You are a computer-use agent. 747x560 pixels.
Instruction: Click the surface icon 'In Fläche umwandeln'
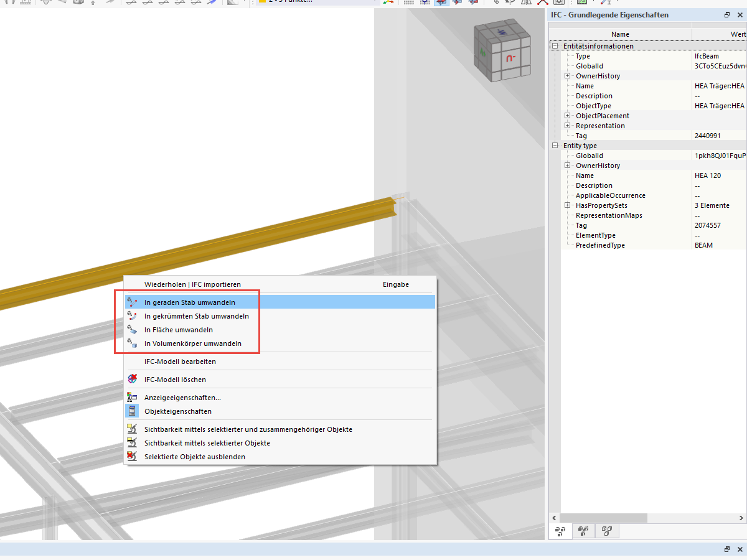[x=131, y=329]
